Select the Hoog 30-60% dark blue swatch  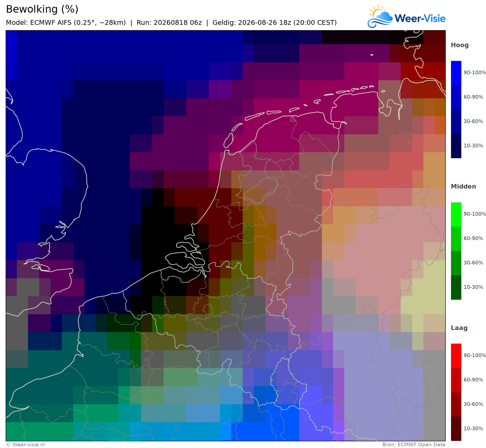(x=456, y=122)
